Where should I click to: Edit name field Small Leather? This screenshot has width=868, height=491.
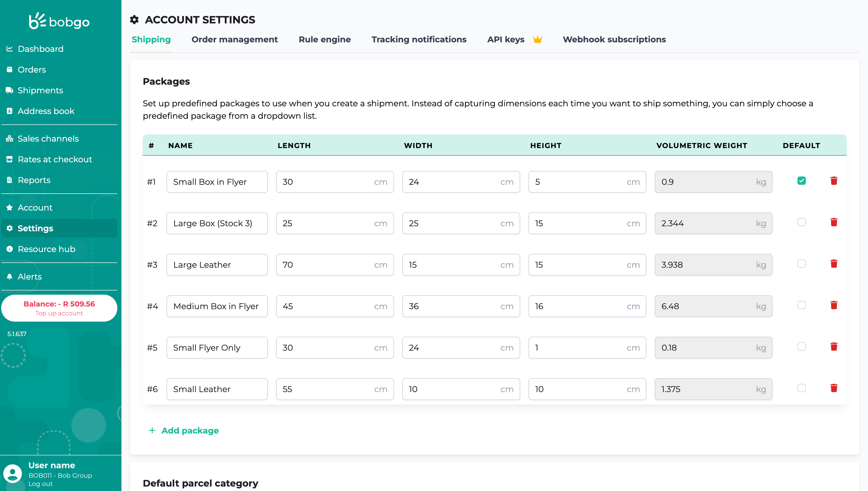click(x=217, y=389)
